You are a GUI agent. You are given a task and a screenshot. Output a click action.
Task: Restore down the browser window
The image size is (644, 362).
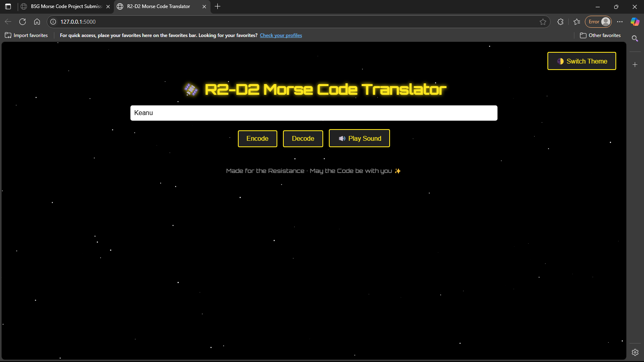pos(616,6)
